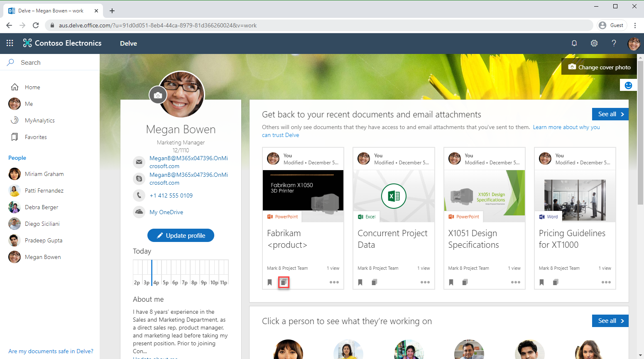Open account avatar in top-right header
Viewport: 644px width, 359px height.
click(634, 43)
